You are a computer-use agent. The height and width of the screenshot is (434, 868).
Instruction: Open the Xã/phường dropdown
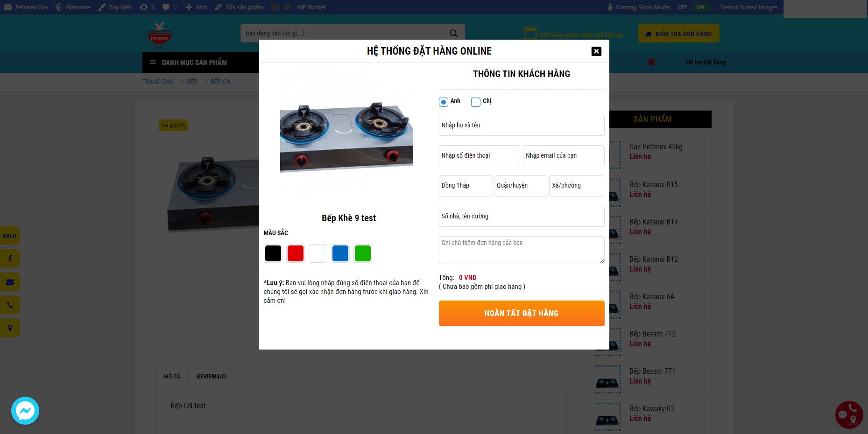click(x=576, y=186)
